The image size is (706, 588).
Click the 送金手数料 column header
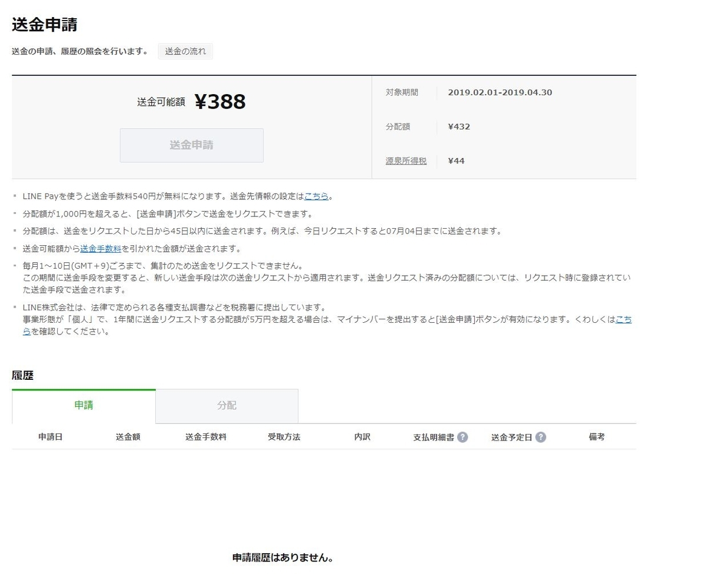pos(206,437)
